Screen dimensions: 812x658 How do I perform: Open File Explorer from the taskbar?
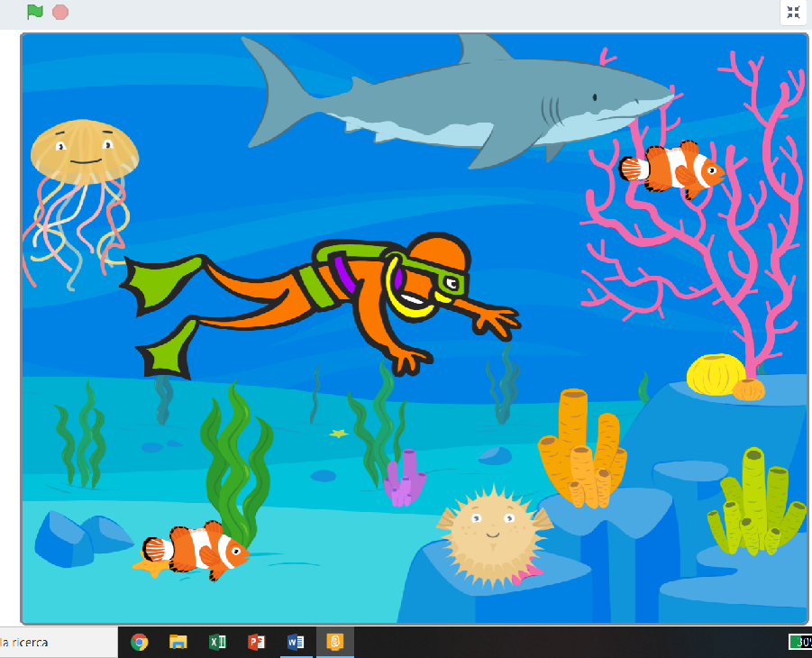178,642
